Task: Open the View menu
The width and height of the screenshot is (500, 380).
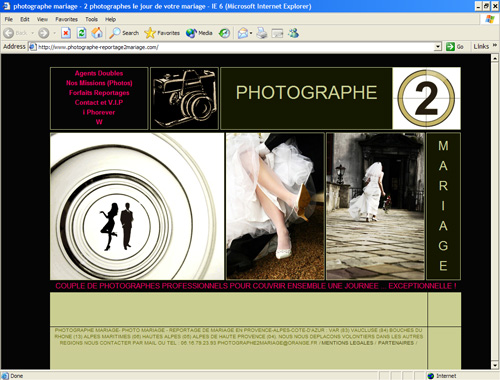Action: coord(42,19)
